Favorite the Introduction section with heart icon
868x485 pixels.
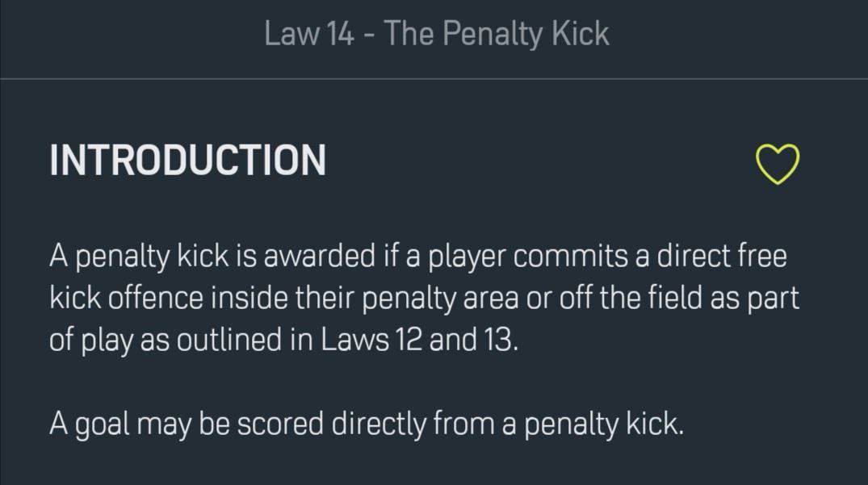coord(778,164)
